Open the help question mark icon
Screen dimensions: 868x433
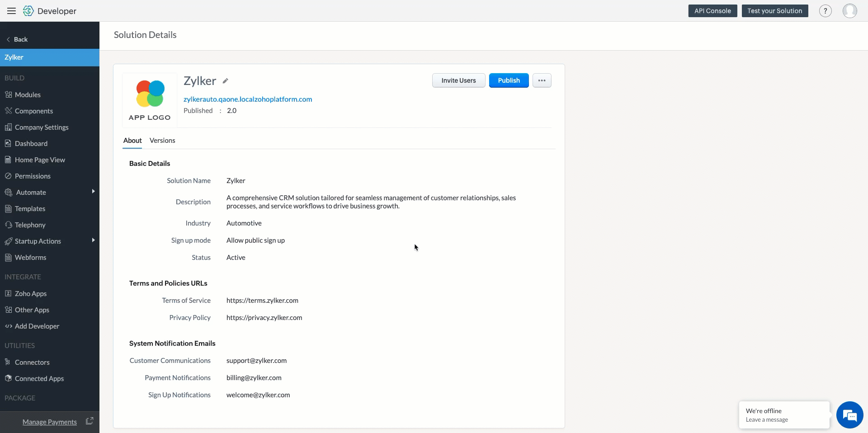pyautogui.click(x=825, y=11)
